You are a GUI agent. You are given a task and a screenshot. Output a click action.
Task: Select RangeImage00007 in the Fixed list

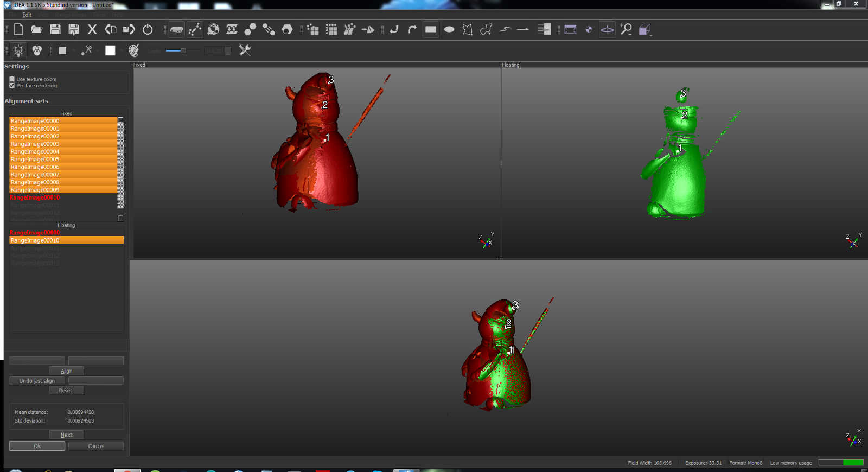click(63, 175)
